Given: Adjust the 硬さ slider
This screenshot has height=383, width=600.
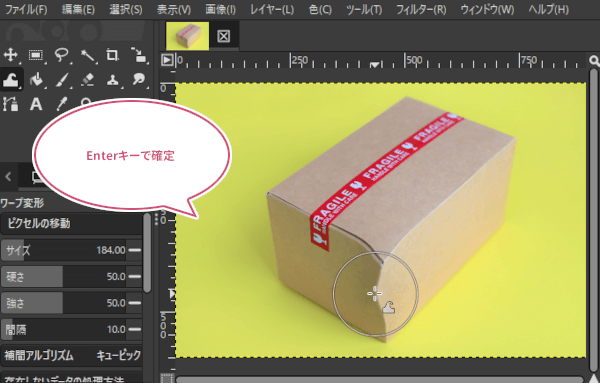Looking at the screenshot, I should coord(63,277).
